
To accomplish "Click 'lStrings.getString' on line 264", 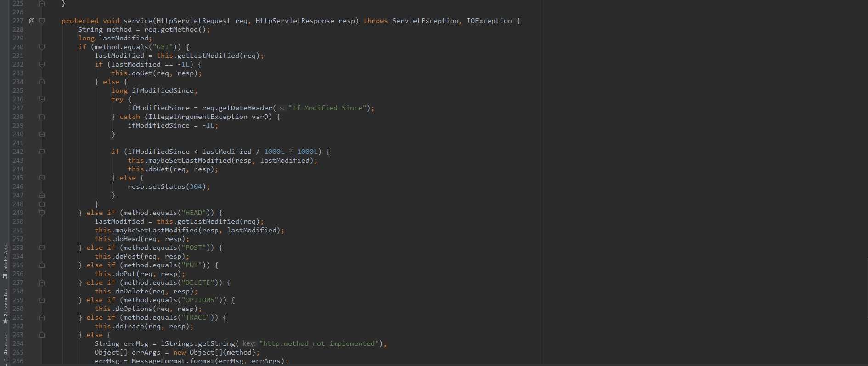I will click(198, 343).
